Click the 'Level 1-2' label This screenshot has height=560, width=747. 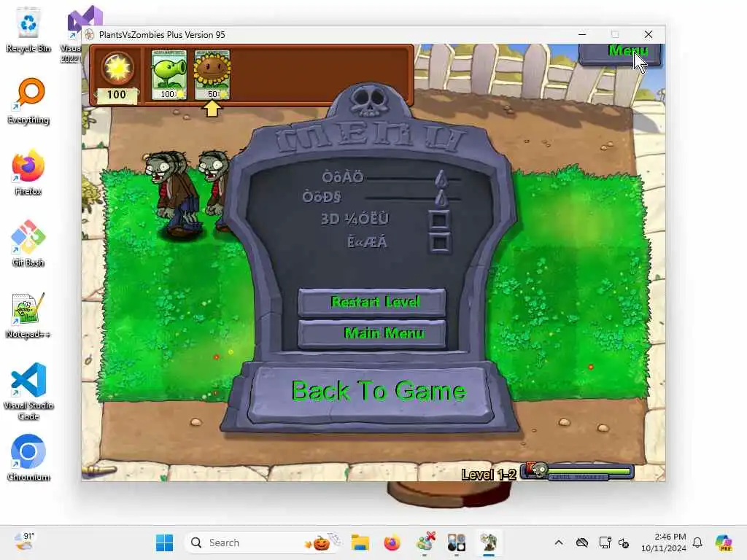tap(489, 474)
